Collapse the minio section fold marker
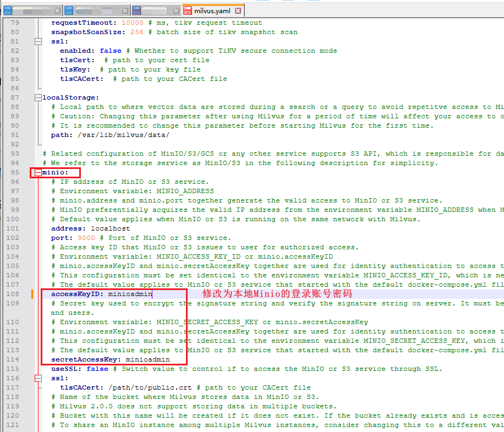Image resolution: width=504 pixels, height=432 pixels. pyautogui.click(x=39, y=173)
